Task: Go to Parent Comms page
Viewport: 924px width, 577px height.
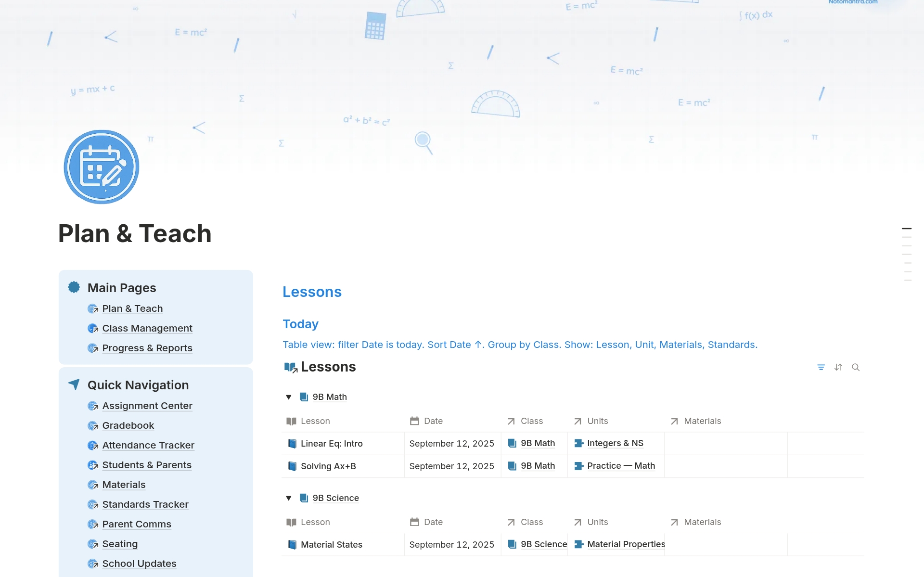Action: coord(137,524)
